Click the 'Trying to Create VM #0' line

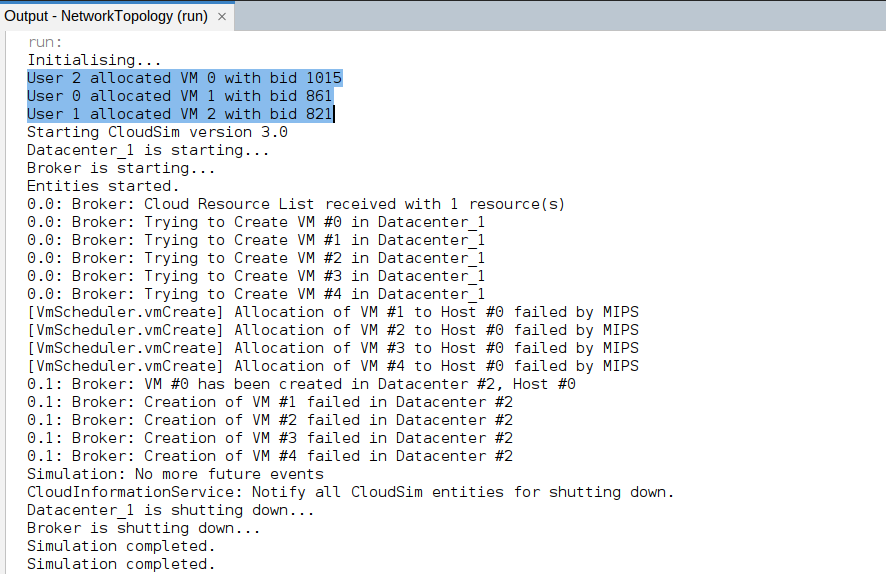coord(256,222)
